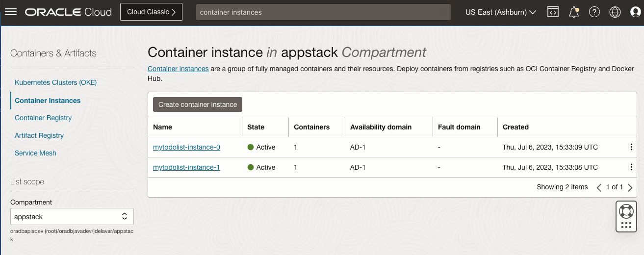Go to next page of results
Viewport: 644px width, 255px height.
click(630, 187)
